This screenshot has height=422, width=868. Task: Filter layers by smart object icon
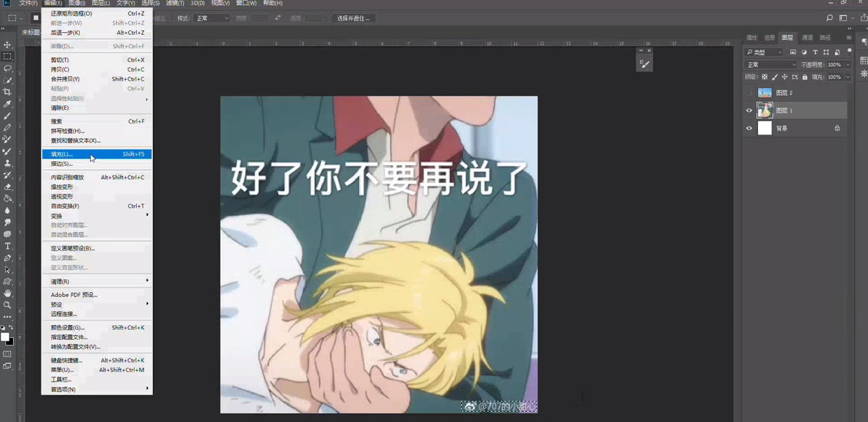(837, 52)
